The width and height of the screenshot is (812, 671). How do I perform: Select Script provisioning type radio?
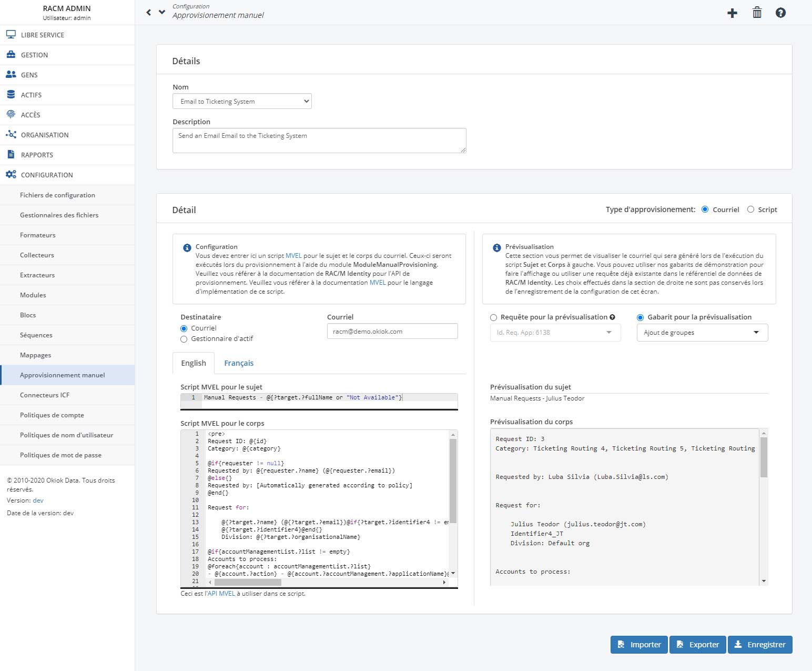[x=750, y=209]
